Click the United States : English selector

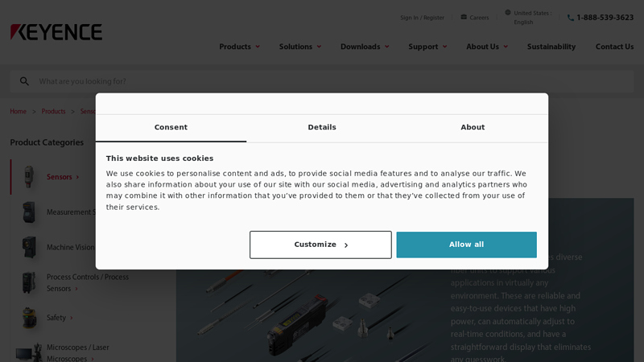[x=533, y=18]
